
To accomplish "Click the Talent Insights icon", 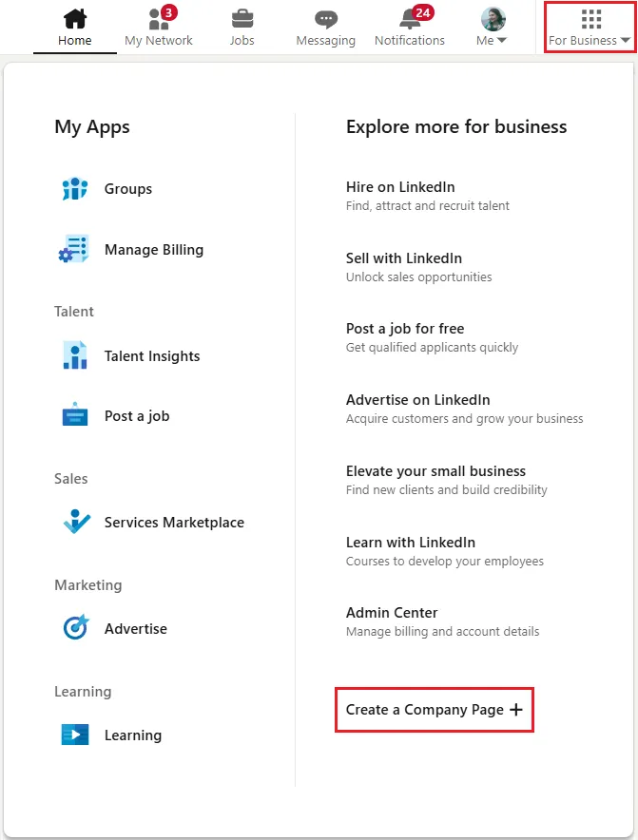I will (x=74, y=355).
